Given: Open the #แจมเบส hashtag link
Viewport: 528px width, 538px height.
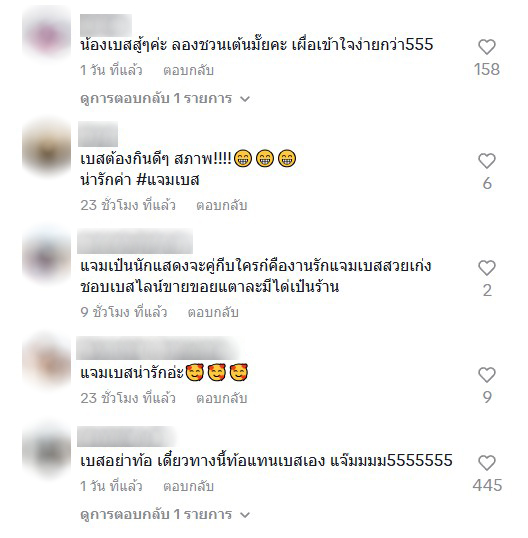Looking at the screenshot, I should click(x=168, y=180).
